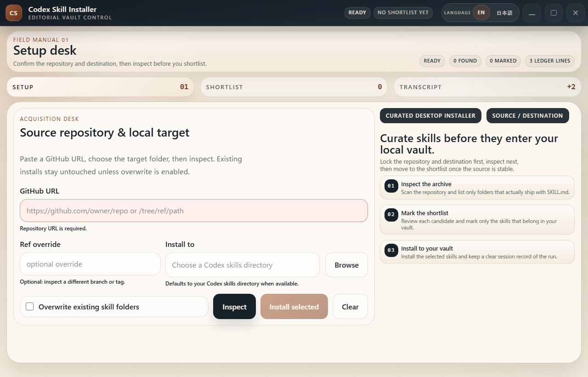Click 'Source repository & local target' heading
This screenshot has height=377, width=588.
(105, 133)
